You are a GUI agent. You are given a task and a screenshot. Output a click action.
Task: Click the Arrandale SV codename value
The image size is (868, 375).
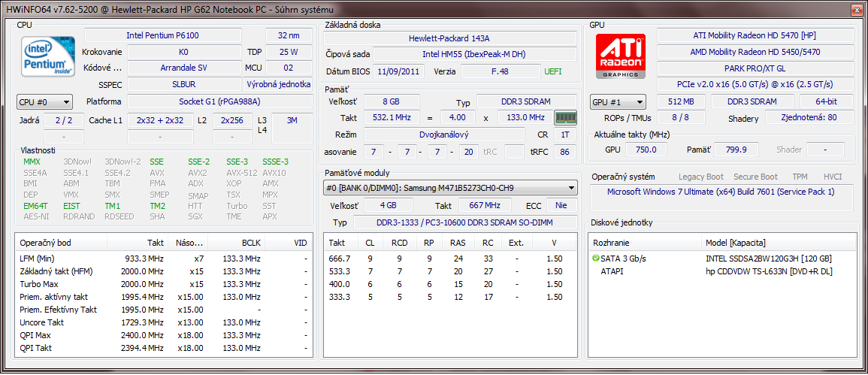click(x=184, y=68)
